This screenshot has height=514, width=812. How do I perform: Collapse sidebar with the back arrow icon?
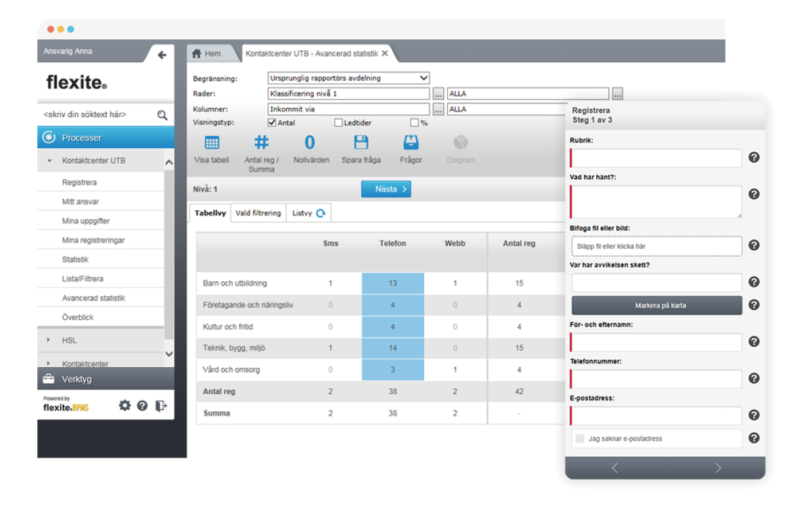tap(162, 55)
